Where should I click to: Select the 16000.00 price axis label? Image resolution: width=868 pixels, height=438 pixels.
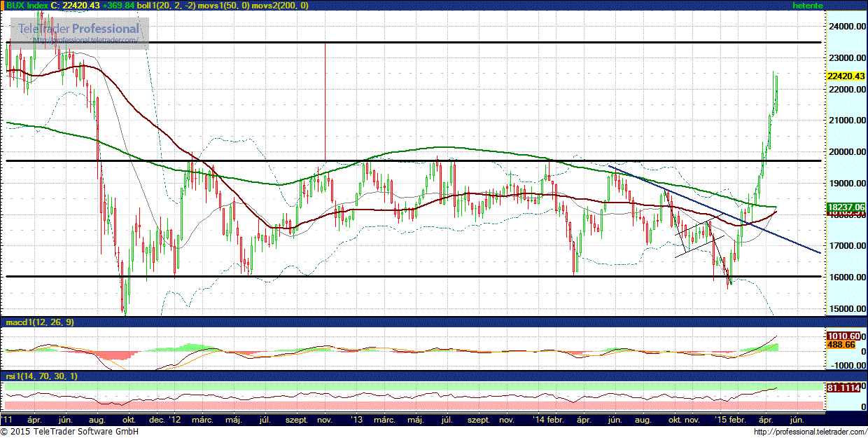846,278
